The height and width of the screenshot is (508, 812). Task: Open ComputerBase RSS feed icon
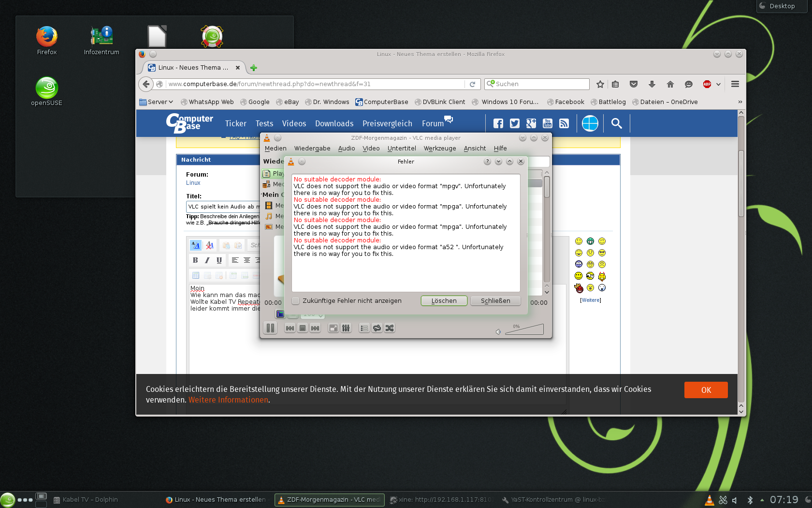[x=564, y=123]
